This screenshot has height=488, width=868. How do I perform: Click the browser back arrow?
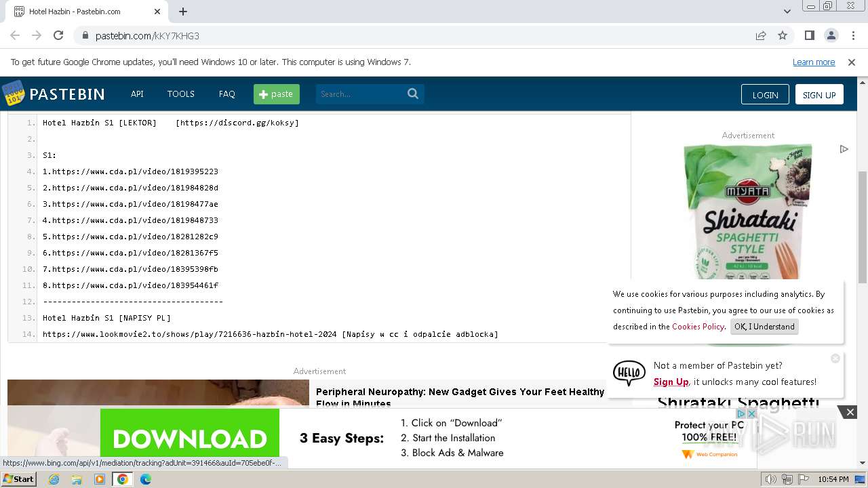[x=15, y=35]
